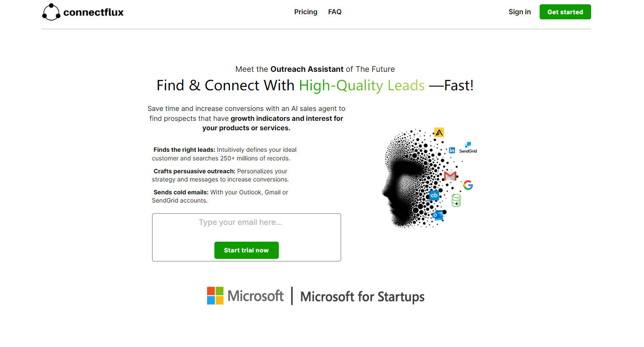Click the blue Crunchbase cb icon
The width and height of the screenshot is (644, 347).
pos(434,195)
